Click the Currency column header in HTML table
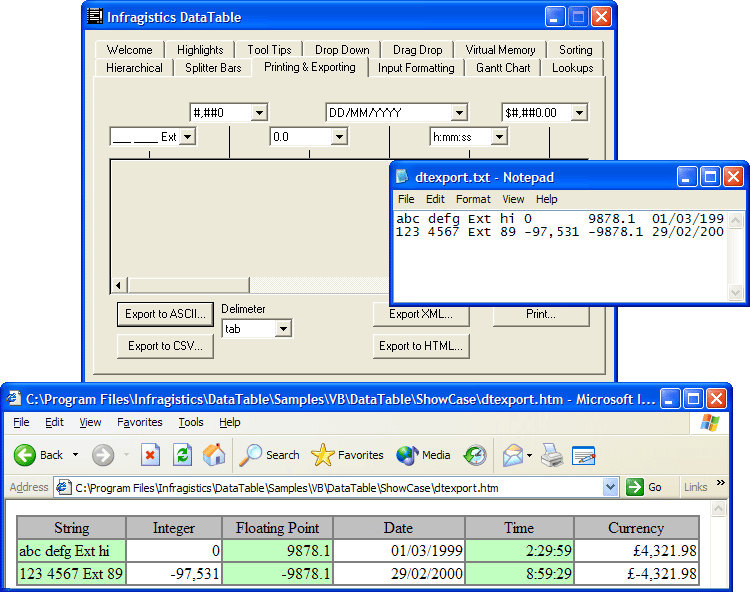The height and width of the screenshot is (592, 750). 636,528
